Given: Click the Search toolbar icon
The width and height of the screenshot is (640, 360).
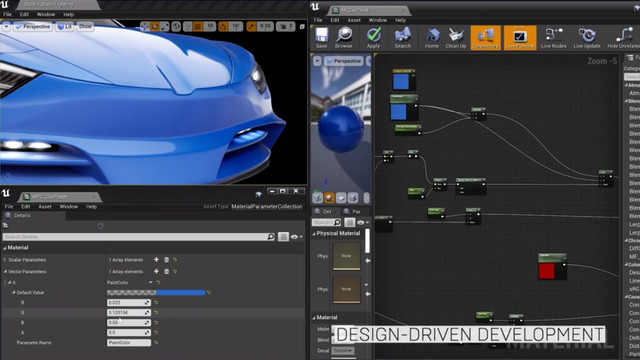Looking at the screenshot, I should pyautogui.click(x=402, y=38).
